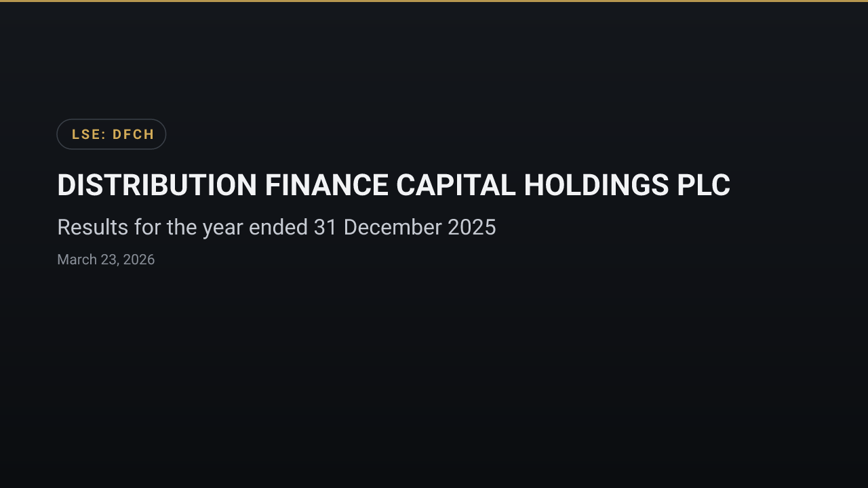Click the day number 23 in date
Viewport: 868px width, 488px height.
pyautogui.click(x=108, y=260)
